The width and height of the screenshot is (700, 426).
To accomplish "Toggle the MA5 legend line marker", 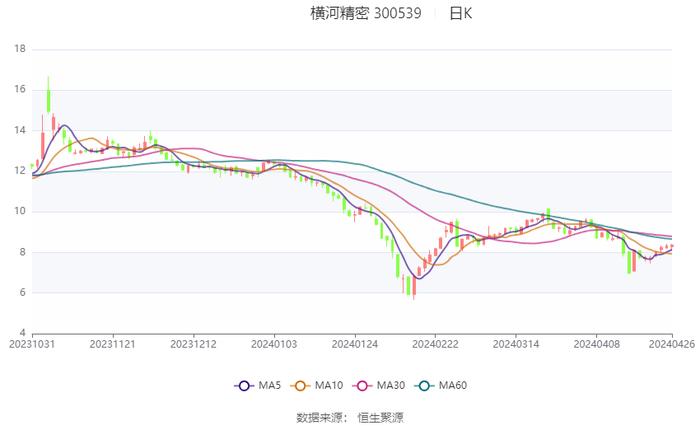I will coord(244,386).
